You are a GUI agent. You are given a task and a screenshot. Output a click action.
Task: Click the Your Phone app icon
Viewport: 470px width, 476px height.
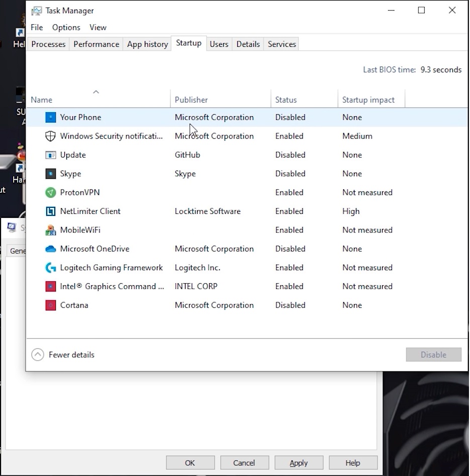50,117
